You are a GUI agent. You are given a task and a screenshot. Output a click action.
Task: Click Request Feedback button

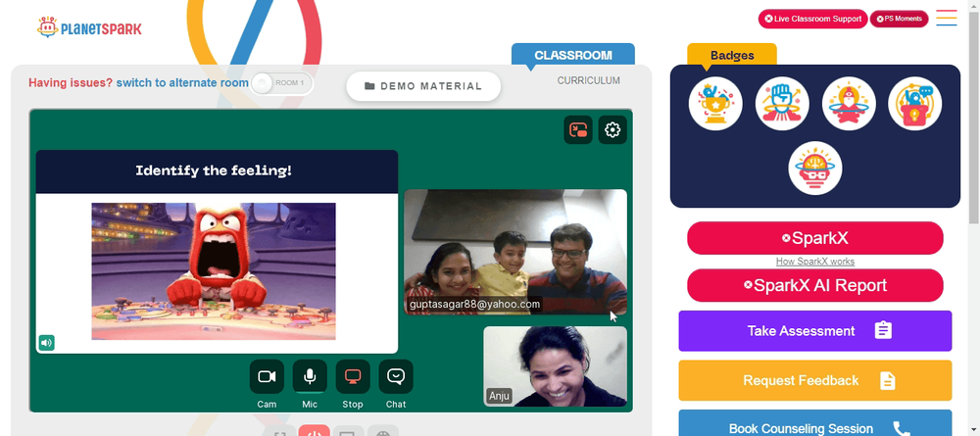[815, 380]
